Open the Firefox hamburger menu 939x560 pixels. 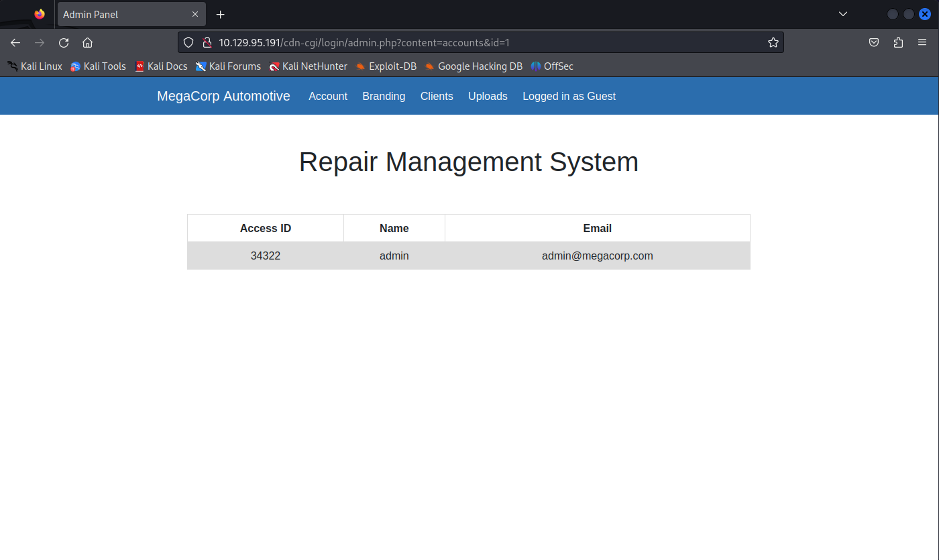click(x=922, y=42)
